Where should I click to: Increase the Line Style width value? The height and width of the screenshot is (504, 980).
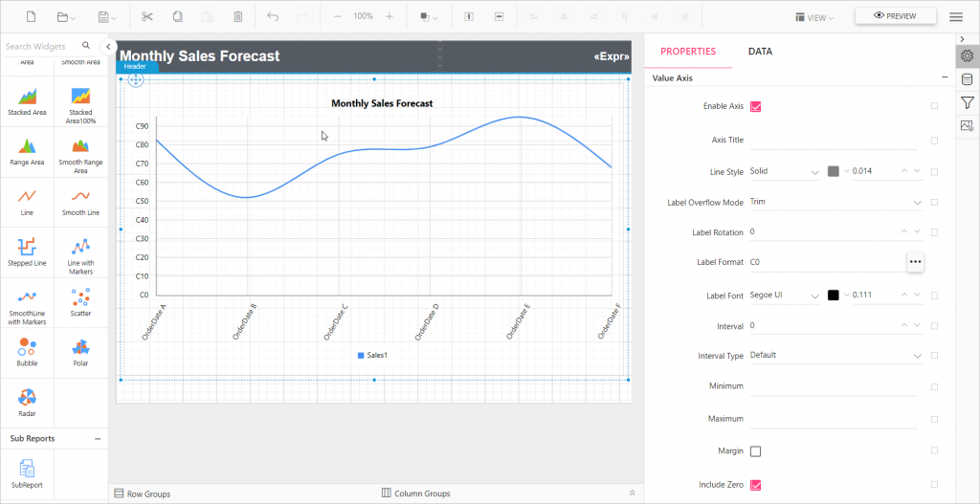[903, 171]
